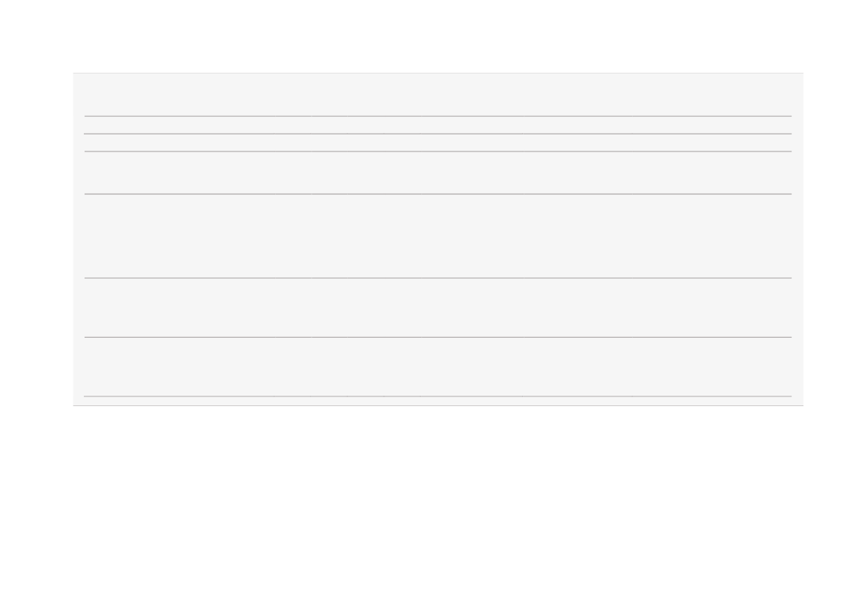Select the third empty table row
Screen dimensions: 868x614
coord(438,172)
